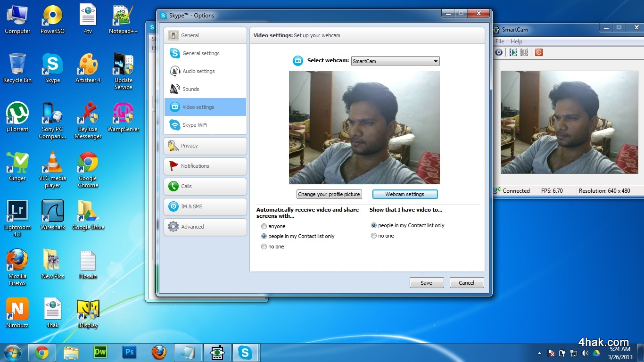Open the Windows Start menu
Image resolution: width=644 pixels, height=362 pixels.
coord(13,352)
